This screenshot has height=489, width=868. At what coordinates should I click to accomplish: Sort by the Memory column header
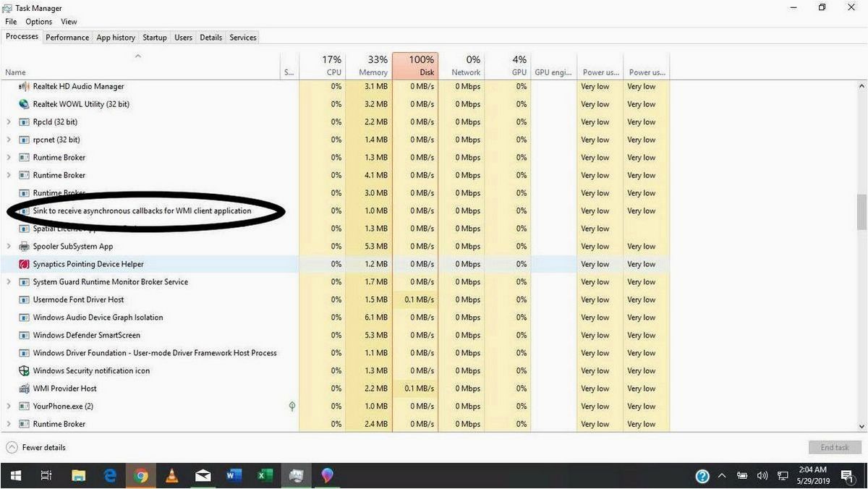tap(369, 65)
